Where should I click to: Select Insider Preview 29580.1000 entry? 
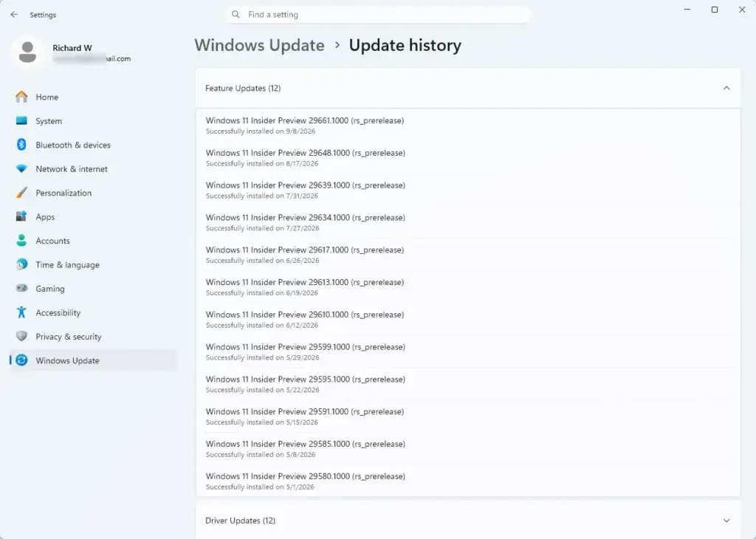click(467, 481)
